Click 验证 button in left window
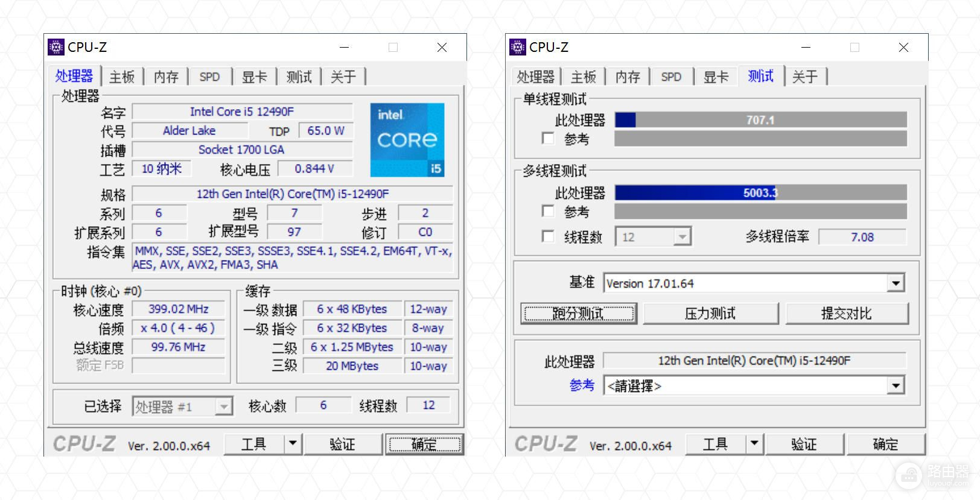980x500 pixels. [342, 445]
